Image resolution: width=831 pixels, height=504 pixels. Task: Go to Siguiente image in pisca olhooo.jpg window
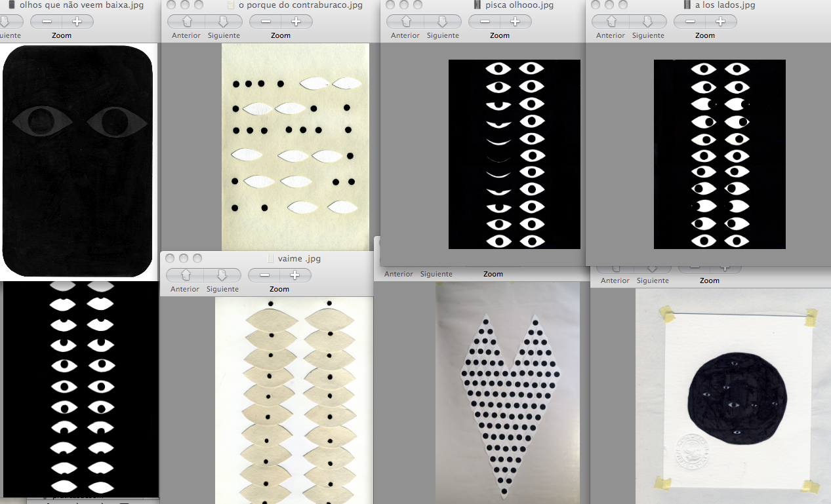click(443, 22)
